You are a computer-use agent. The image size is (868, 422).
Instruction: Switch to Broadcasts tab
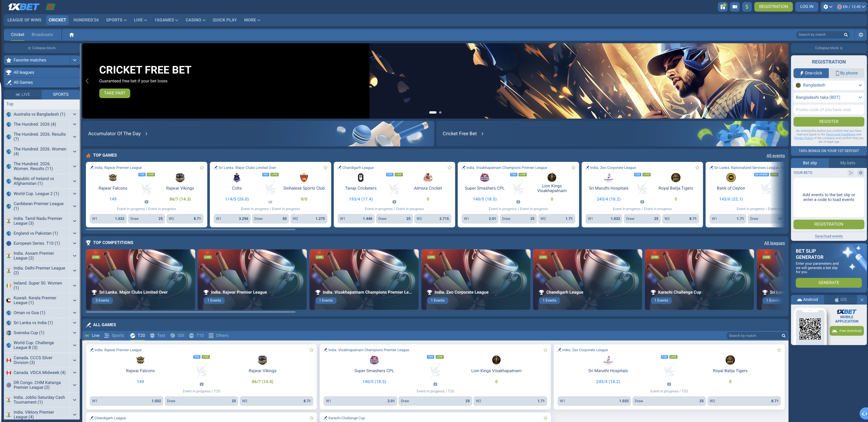pos(42,34)
